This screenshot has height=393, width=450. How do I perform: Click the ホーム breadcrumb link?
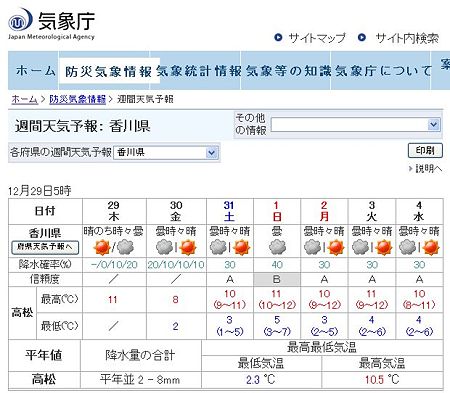(24, 99)
